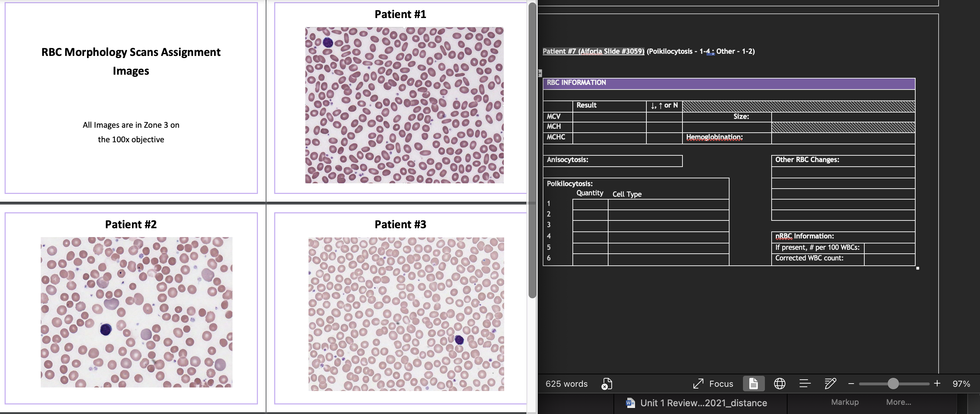Click the Focus mode expand-arrows icon
The width and height of the screenshot is (980, 414).
698,384
